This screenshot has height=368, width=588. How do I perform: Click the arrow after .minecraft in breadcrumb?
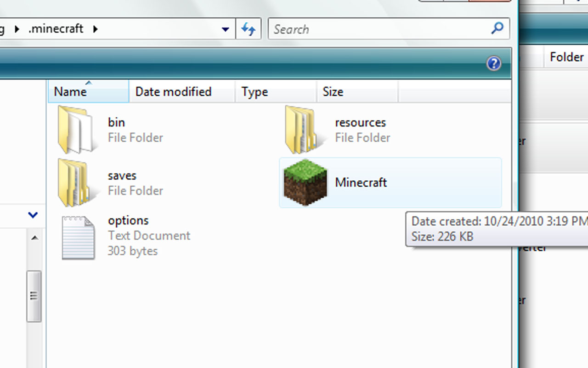click(x=95, y=28)
